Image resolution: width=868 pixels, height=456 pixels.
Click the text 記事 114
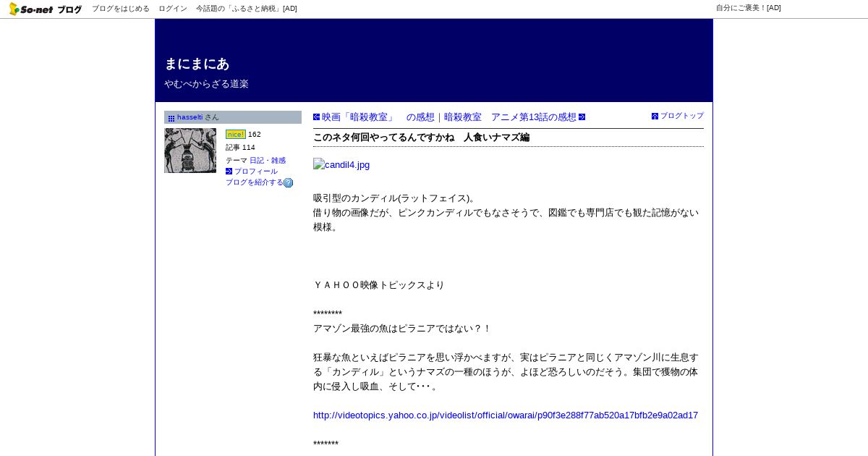[240, 147]
